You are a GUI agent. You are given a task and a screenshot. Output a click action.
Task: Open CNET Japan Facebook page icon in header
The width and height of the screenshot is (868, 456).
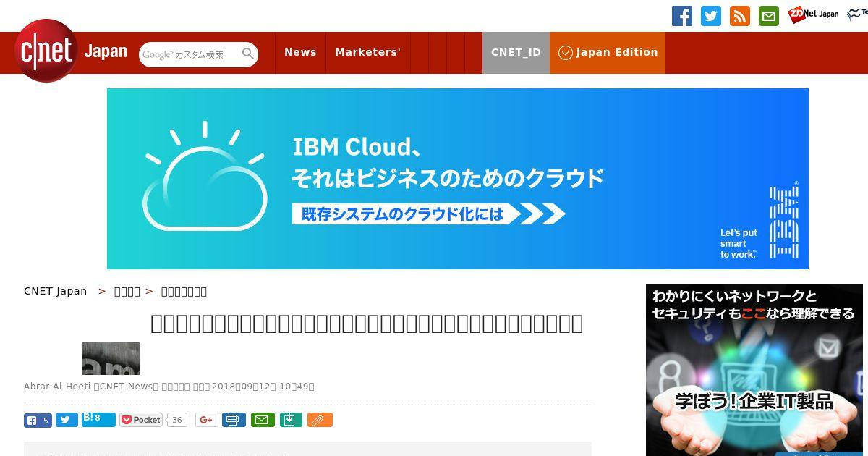(682, 16)
